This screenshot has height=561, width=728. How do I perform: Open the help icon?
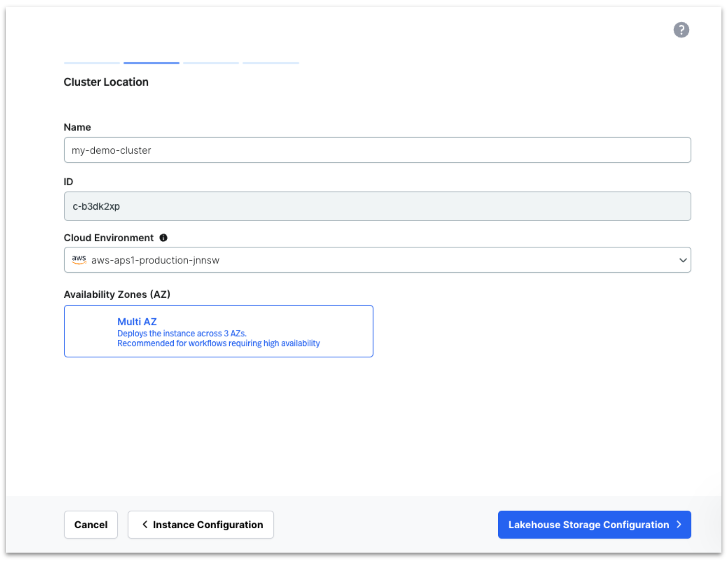pos(682,29)
